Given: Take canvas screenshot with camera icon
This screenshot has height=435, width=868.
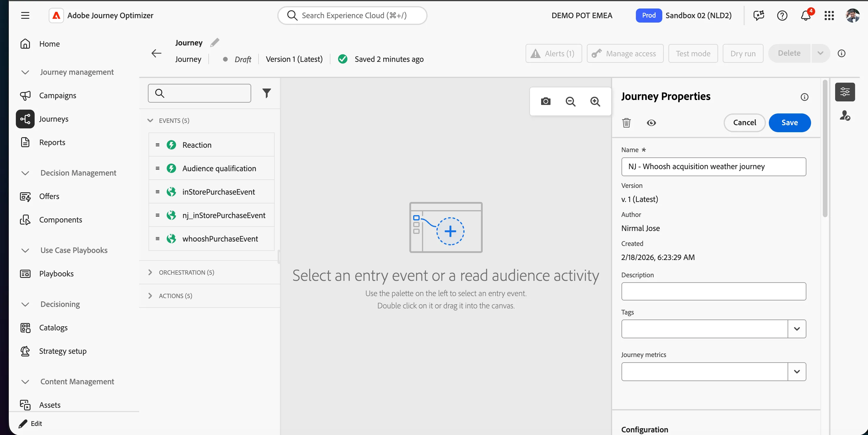Looking at the screenshot, I should coord(546,101).
